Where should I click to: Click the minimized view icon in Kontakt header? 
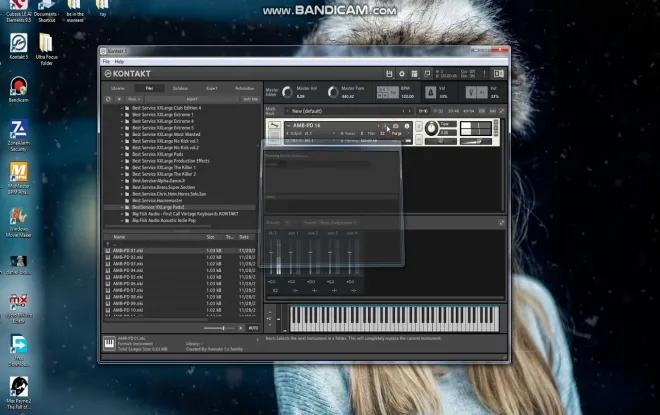[x=427, y=74]
